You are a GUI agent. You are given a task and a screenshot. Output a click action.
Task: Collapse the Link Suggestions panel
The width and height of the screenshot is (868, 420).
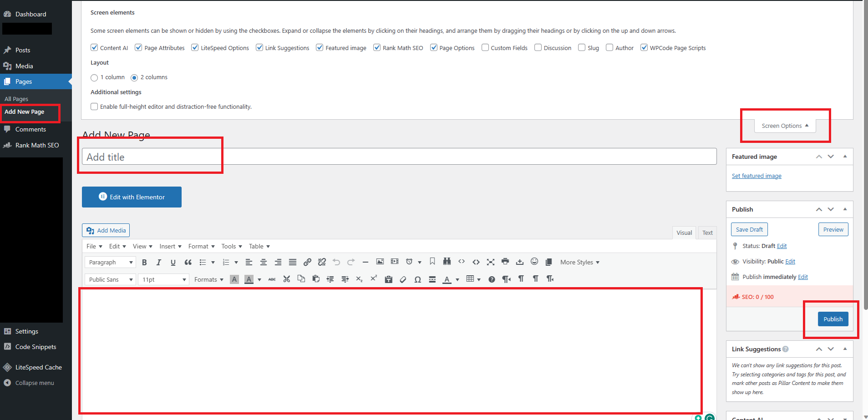[x=845, y=349]
